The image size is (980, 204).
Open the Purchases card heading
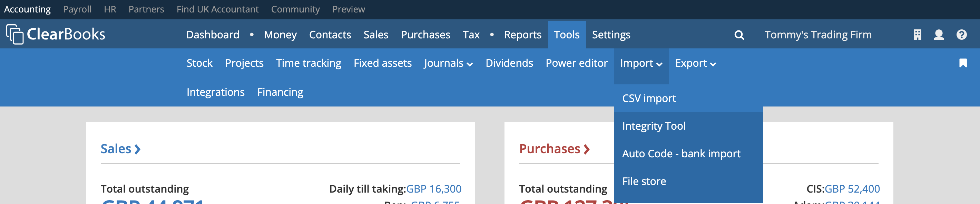(554, 149)
